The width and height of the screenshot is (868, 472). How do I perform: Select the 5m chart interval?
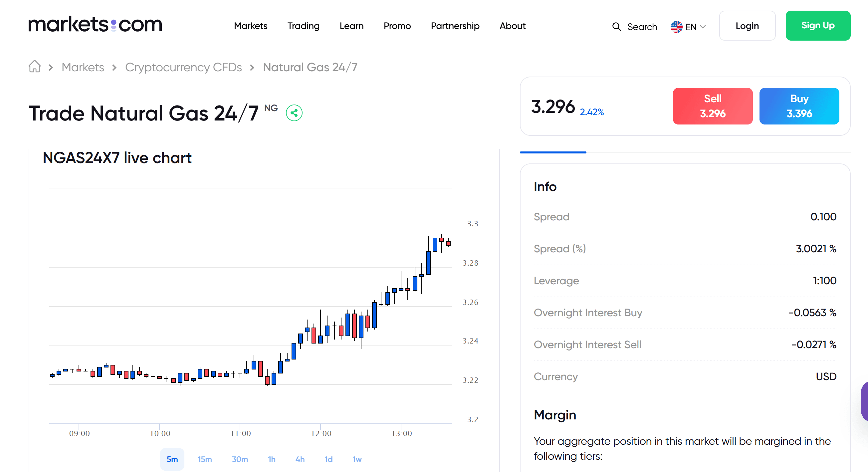[x=172, y=459]
